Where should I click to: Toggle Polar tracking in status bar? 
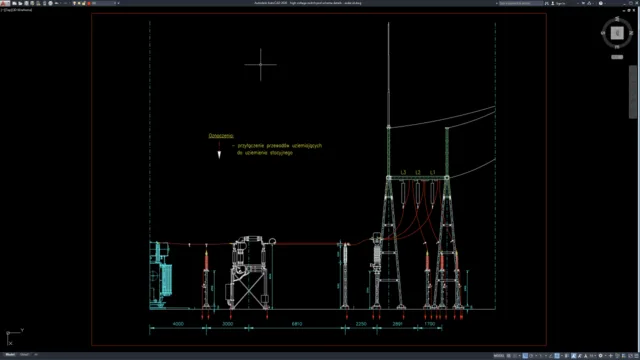pyautogui.click(x=531, y=356)
